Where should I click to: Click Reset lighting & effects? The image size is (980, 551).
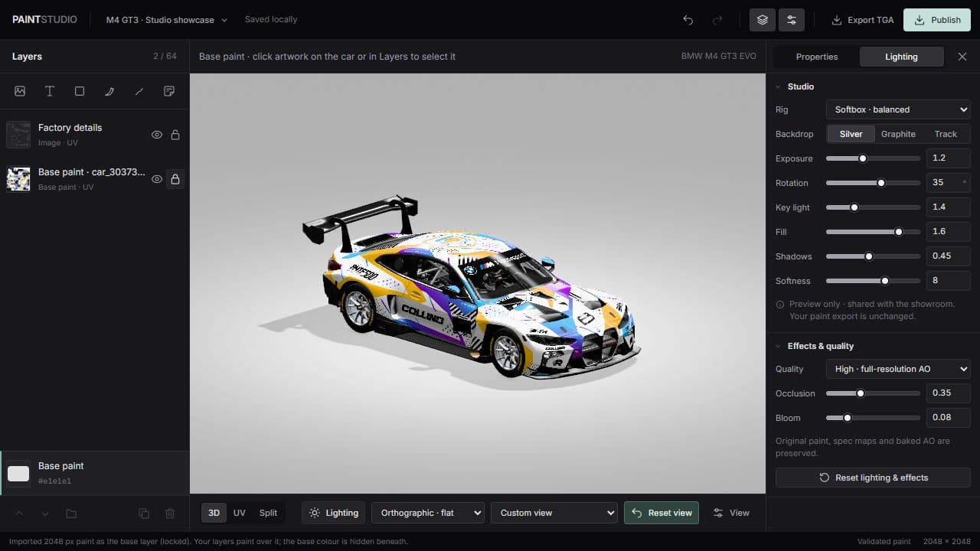point(873,478)
